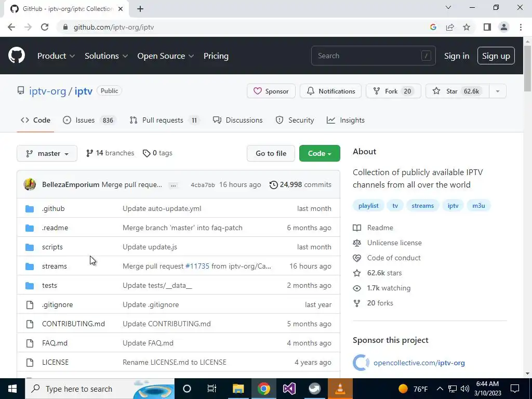Viewport: 532px width, 399px height.
Task: Open the master branch dropdown
Action: click(x=47, y=153)
